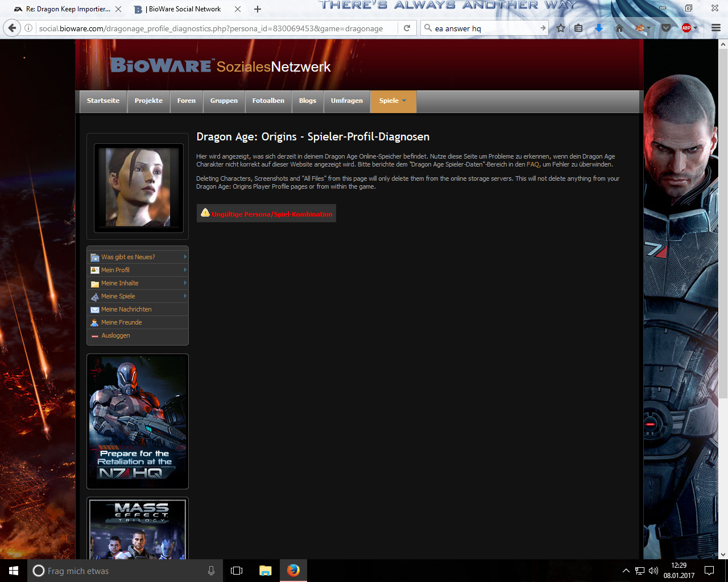Open the fox extension dropdown arrow

[648, 28]
